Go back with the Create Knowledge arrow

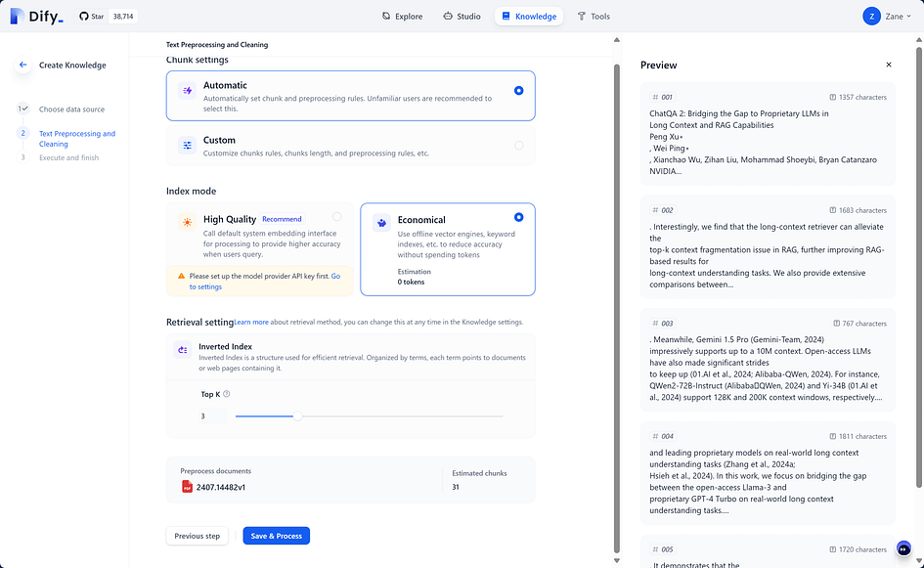pyautogui.click(x=23, y=65)
